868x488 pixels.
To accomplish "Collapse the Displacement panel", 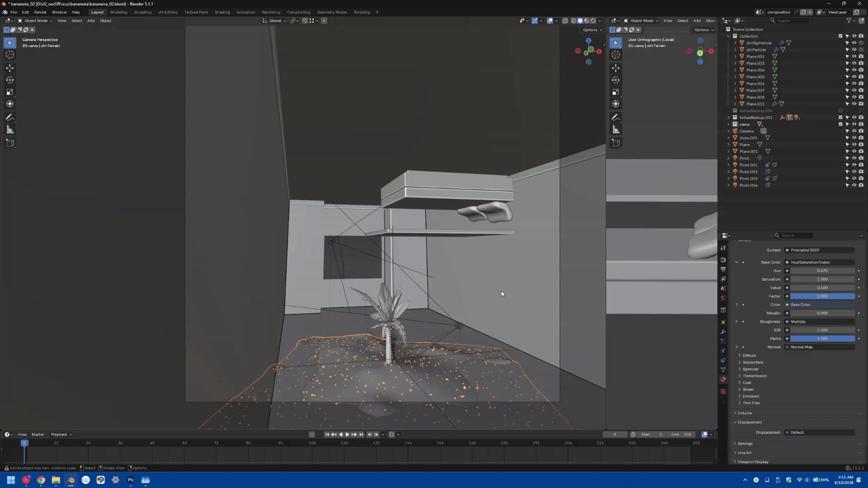I will coord(750,422).
